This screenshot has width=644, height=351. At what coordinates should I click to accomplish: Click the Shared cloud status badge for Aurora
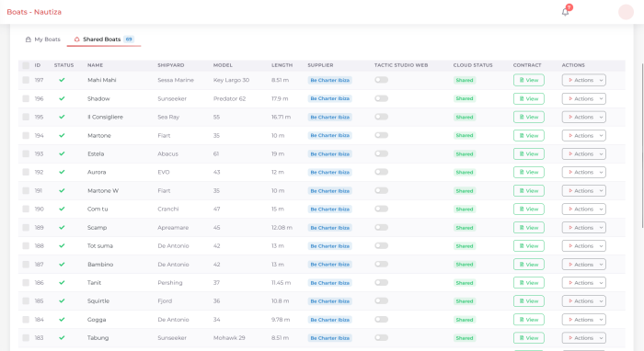coord(465,172)
